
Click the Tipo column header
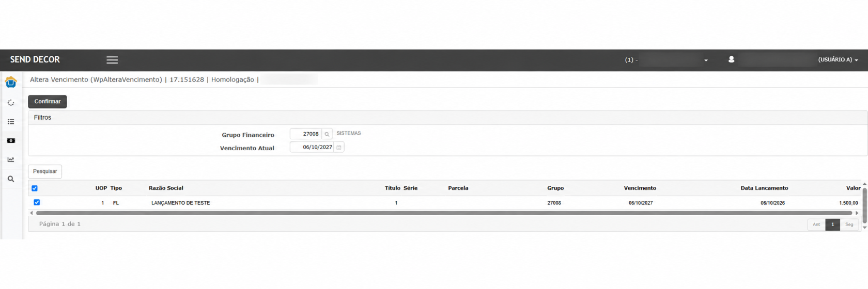116,188
